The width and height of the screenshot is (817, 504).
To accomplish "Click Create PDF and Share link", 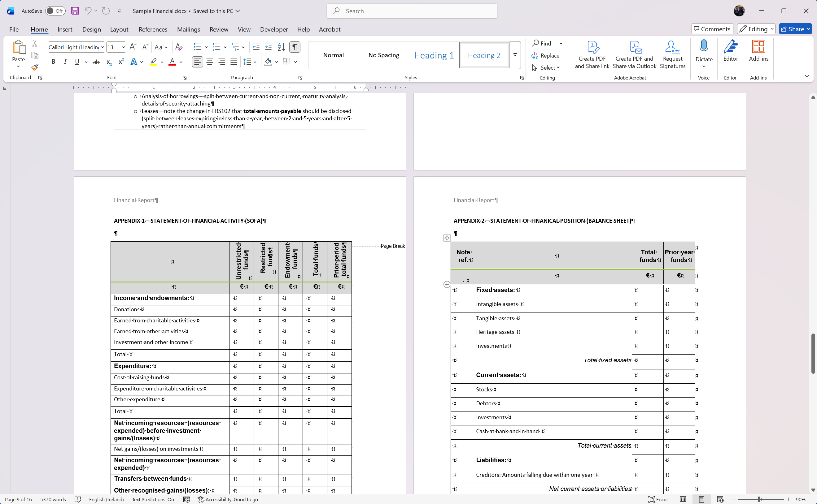I will tap(592, 54).
